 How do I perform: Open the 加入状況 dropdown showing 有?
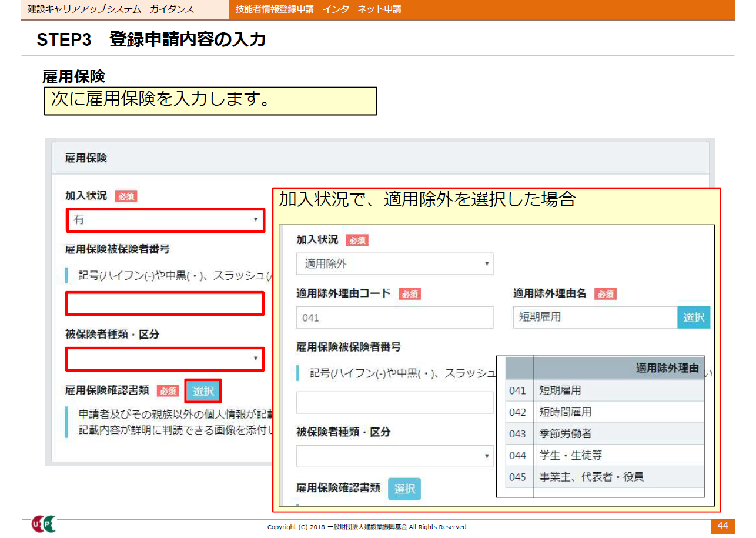tap(165, 220)
